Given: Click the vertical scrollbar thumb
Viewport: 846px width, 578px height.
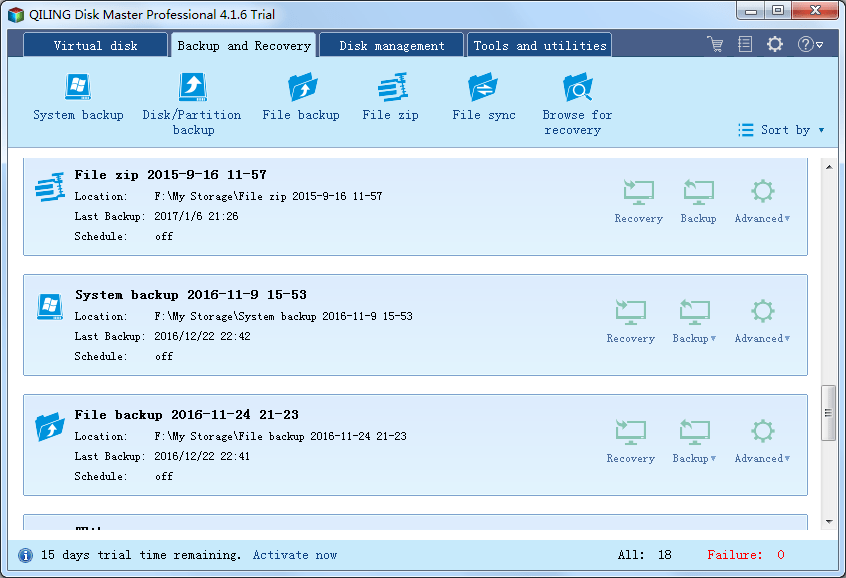Looking at the screenshot, I should (x=829, y=413).
